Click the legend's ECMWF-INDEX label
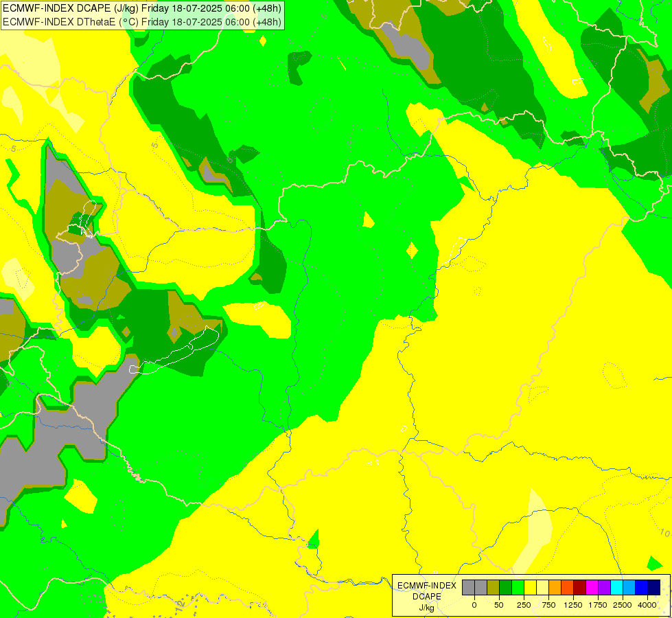 click(427, 586)
